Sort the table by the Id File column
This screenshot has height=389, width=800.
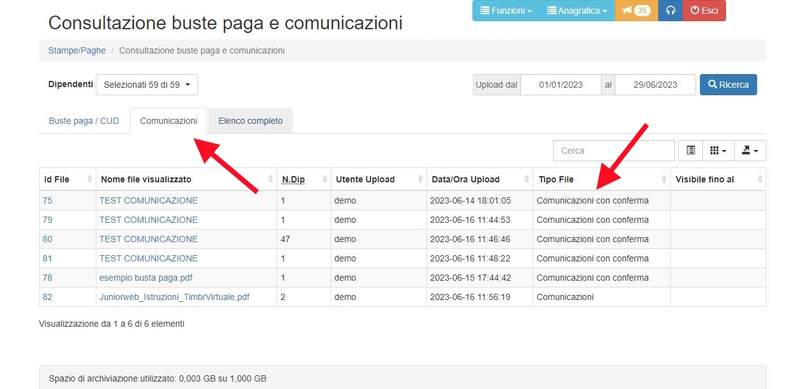67,179
